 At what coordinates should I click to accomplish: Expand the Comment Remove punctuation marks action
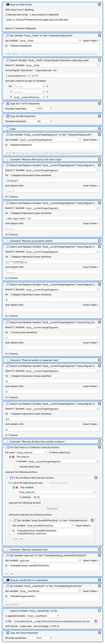pyautogui.click(x=4, y=241)
